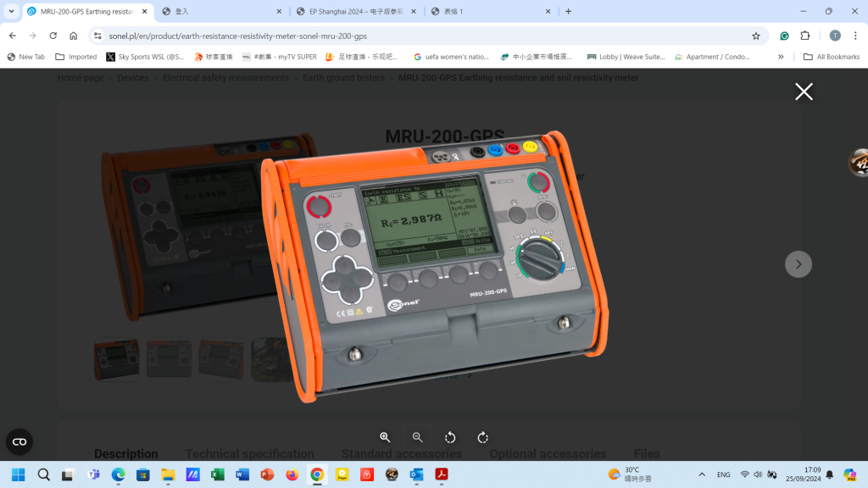Open the tab search dropdown
This screenshot has height=488, width=868.
[11, 11]
